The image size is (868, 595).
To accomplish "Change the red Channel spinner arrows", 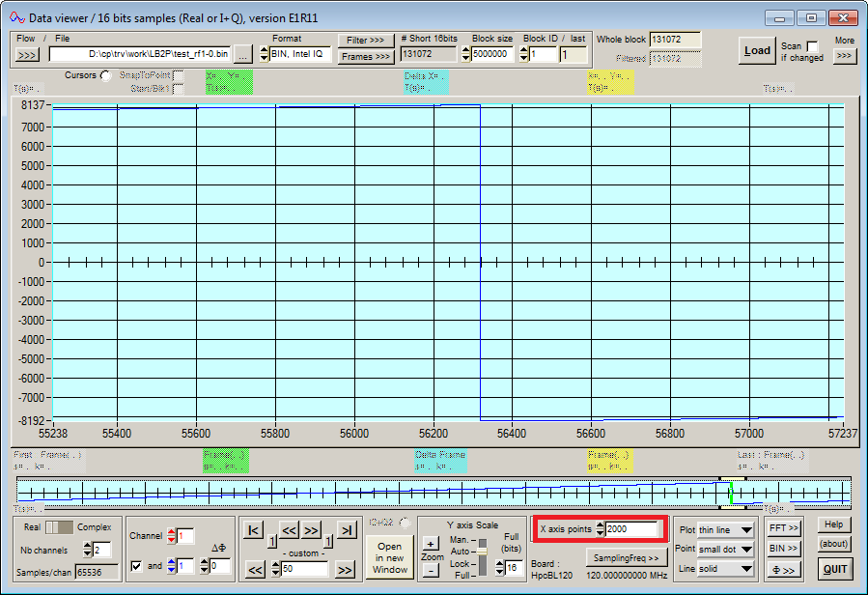I will [x=171, y=536].
